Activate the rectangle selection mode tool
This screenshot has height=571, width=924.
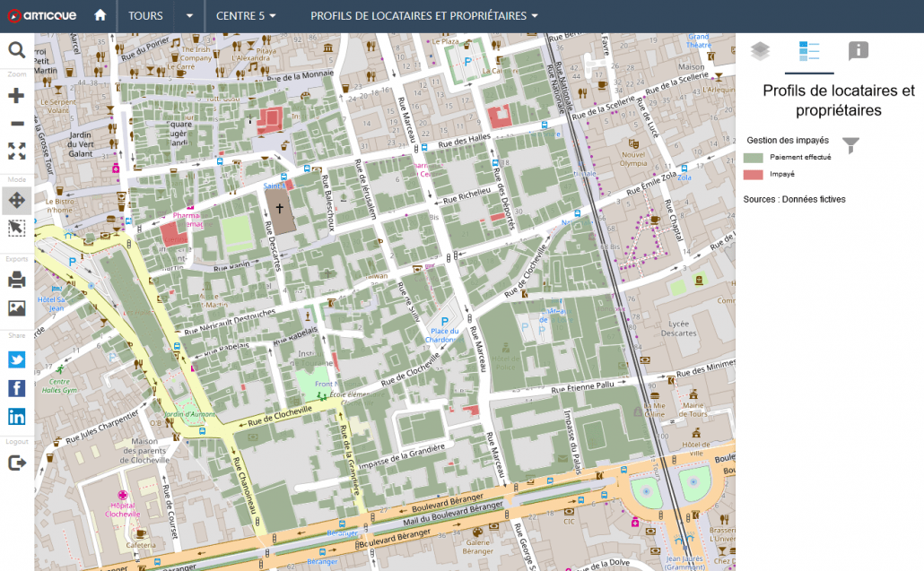coord(16,228)
